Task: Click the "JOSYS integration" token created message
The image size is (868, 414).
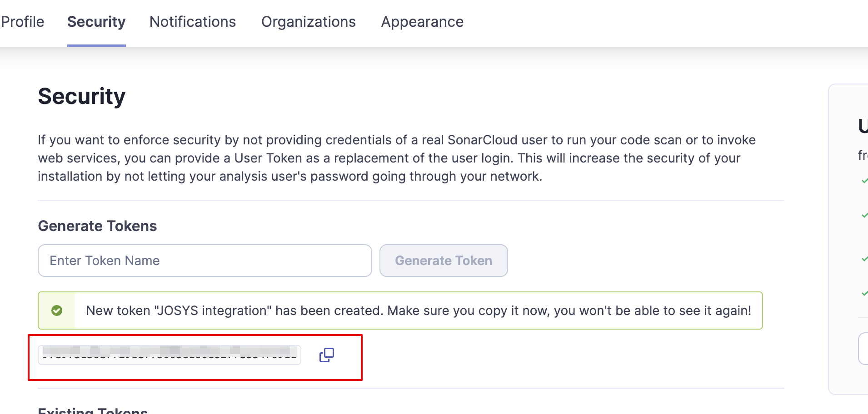Action: 418,310
